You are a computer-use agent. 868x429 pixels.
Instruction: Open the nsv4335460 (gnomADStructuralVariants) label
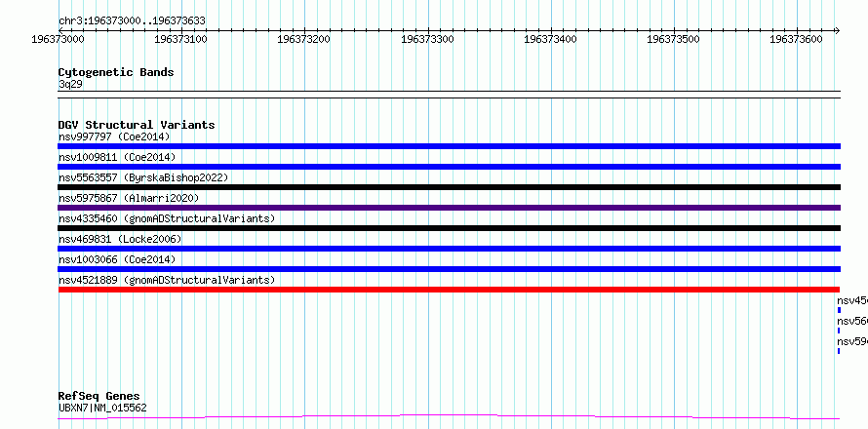point(167,218)
